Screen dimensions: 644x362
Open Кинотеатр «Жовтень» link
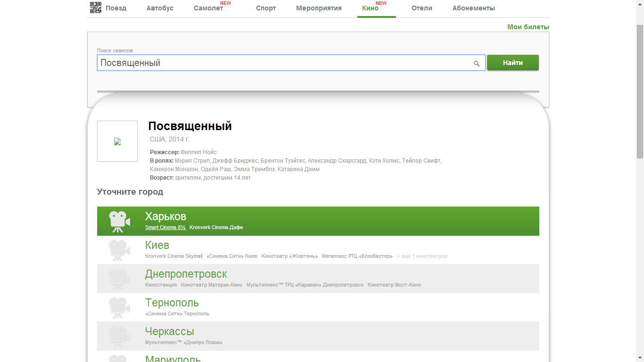click(289, 256)
